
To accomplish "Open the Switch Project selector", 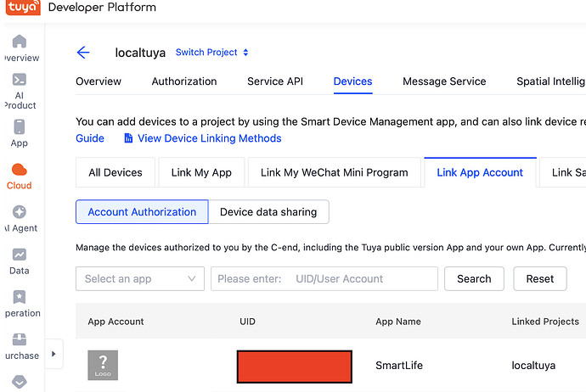I will pos(211,53).
